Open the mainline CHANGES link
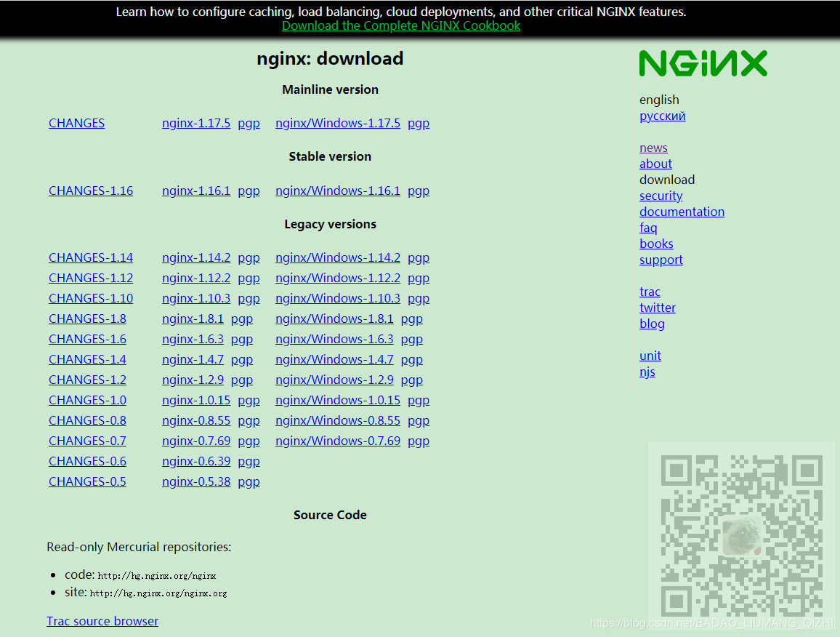Viewport: 840px width, 637px height. pyautogui.click(x=76, y=124)
